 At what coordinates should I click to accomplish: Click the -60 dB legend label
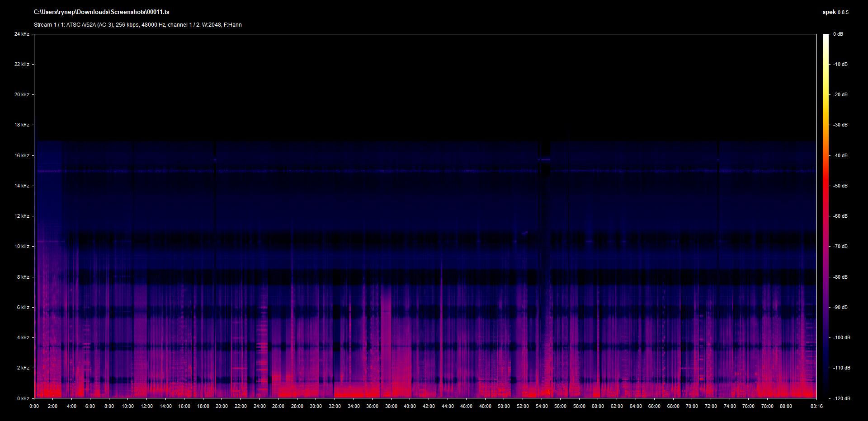tap(840, 216)
